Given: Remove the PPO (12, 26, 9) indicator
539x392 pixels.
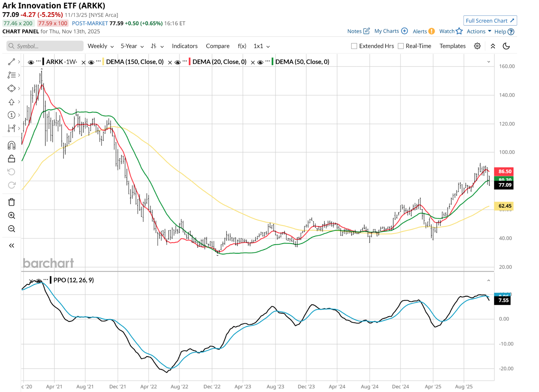Looking at the screenshot, I should [x=31, y=281].
